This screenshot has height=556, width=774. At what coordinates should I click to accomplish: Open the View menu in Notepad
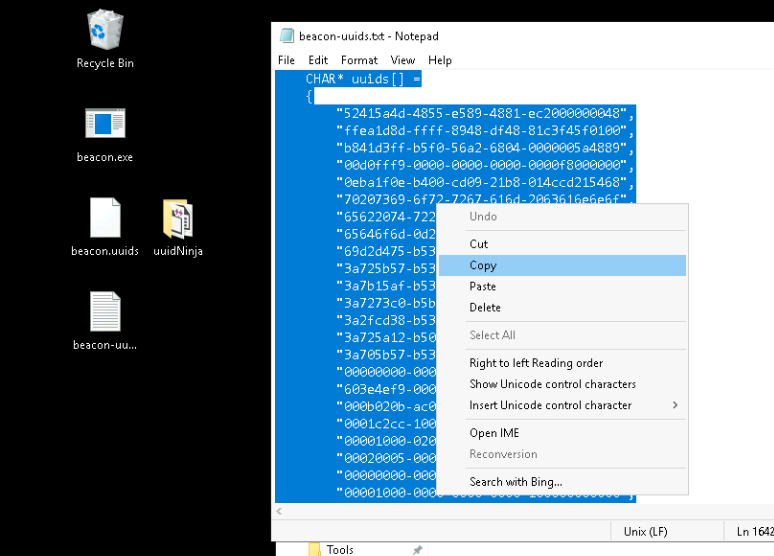point(403,60)
